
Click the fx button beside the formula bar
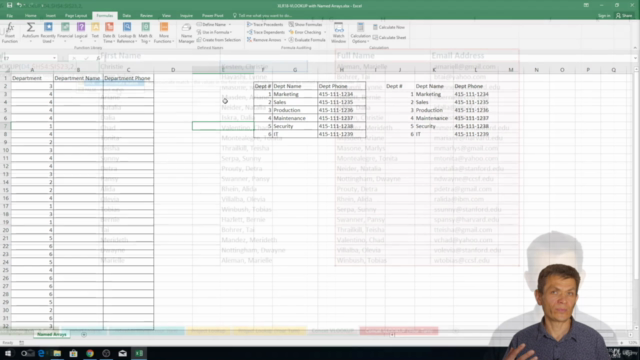pos(98,58)
